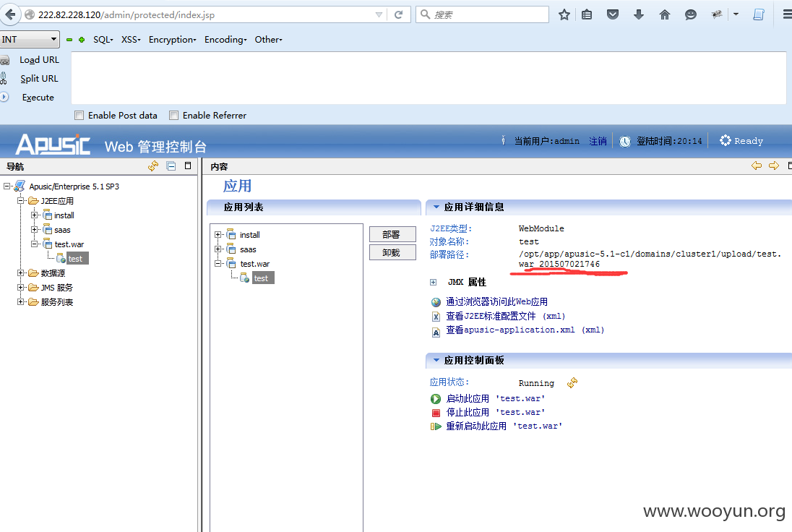The height and width of the screenshot is (532, 792).
Task: Open the chat bubble toolbar icon
Action: [x=691, y=14]
